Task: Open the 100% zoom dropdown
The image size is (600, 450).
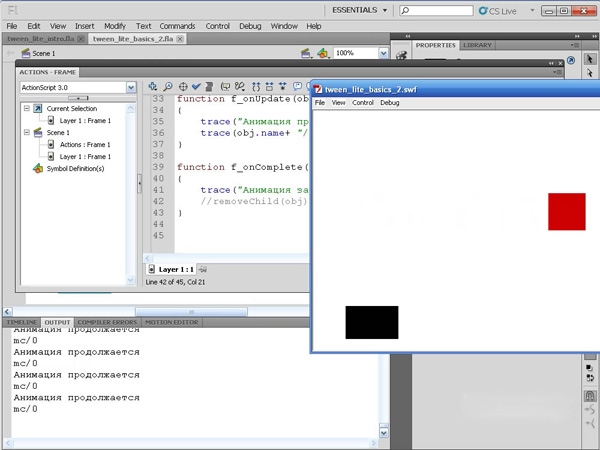Action: coord(383,53)
